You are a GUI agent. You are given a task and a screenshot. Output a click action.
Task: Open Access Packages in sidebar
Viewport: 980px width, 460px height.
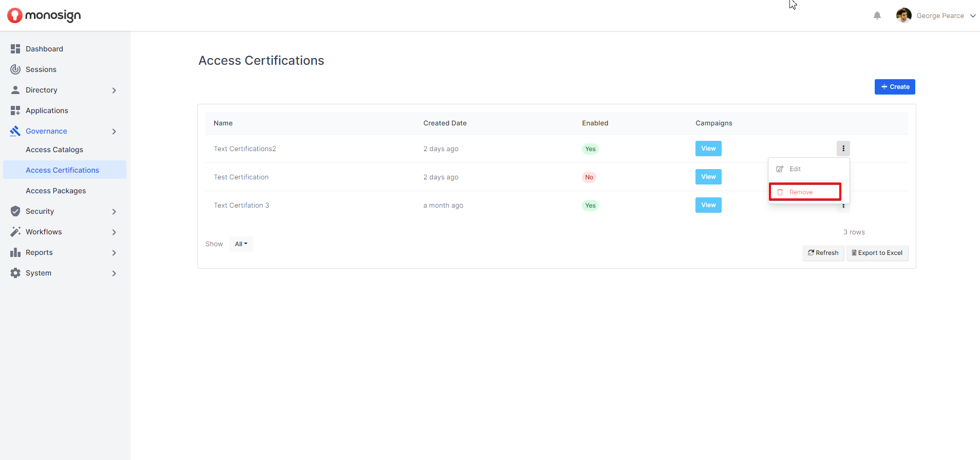(x=56, y=191)
